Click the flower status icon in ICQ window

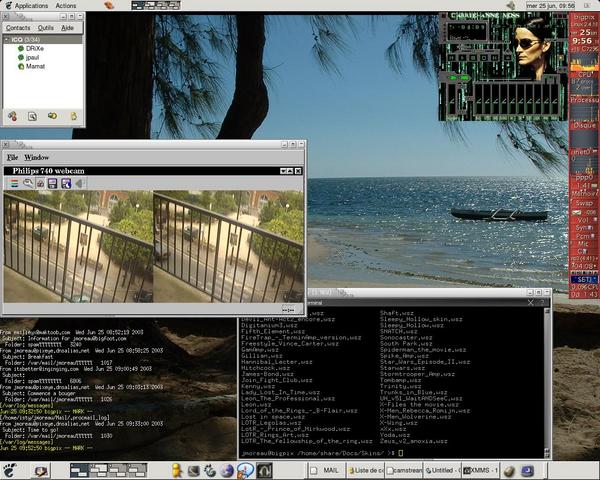[12, 116]
